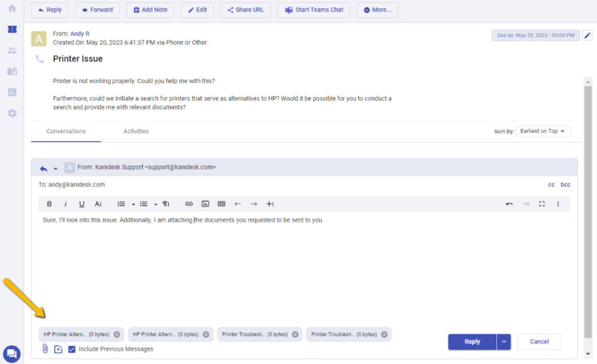
Task: Redo last edit in editor
Action: click(526, 204)
